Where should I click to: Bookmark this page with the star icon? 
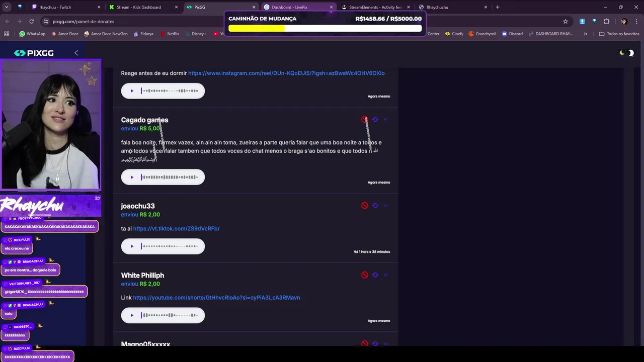pyautogui.click(x=566, y=22)
